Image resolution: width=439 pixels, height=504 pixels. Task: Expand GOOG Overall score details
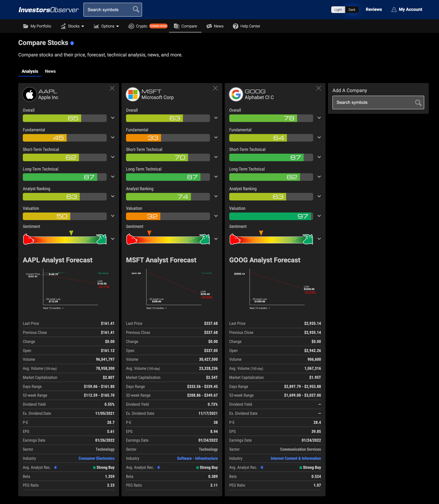(x=319, y=118)
